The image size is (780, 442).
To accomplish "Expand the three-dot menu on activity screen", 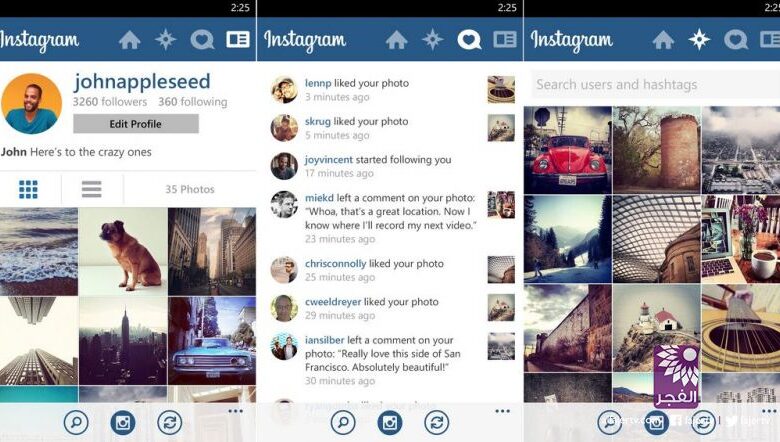I will point(502,411).
